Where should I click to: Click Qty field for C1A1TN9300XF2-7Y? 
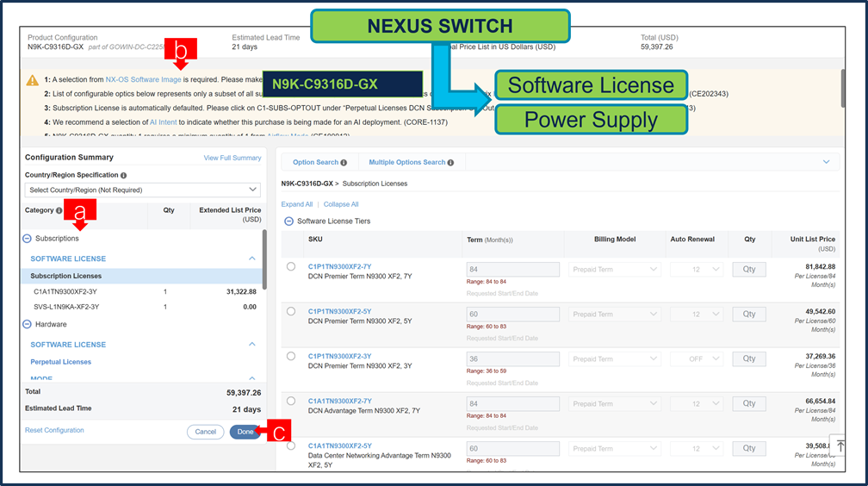point(749,404)
